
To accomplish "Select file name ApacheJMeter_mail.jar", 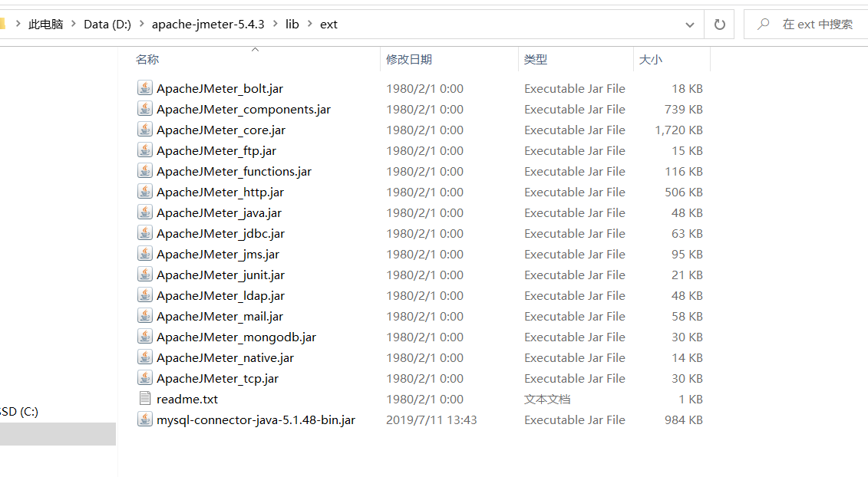I will pos(219,316).
